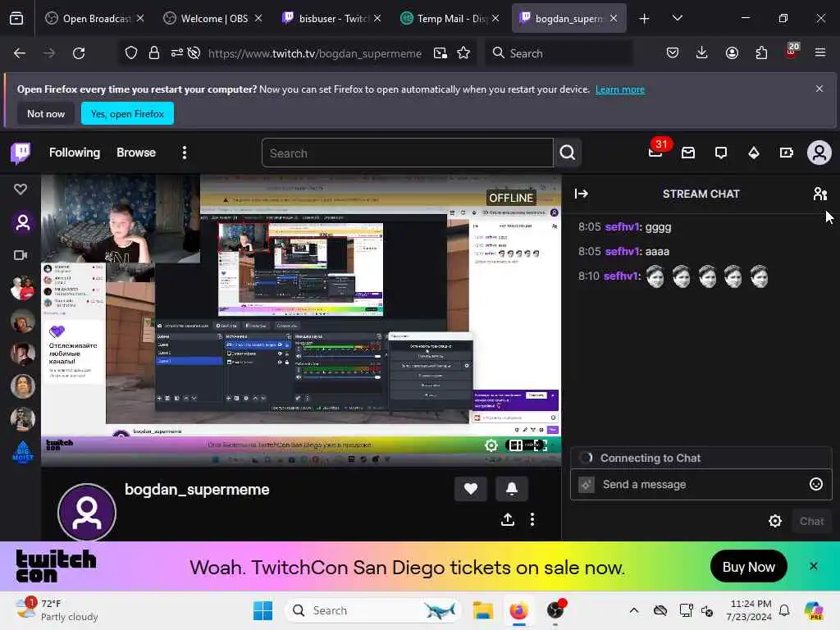Open the Twitch more options dots menu

185,153
